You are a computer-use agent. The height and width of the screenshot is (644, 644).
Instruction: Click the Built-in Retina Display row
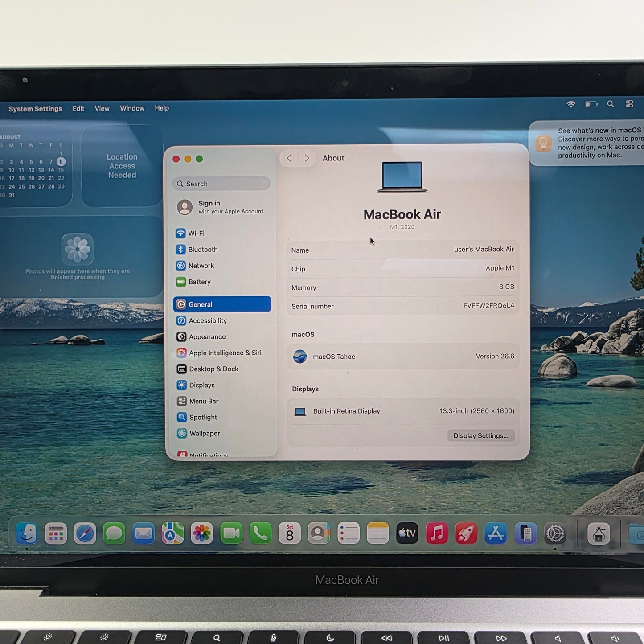tap(403, 411)
